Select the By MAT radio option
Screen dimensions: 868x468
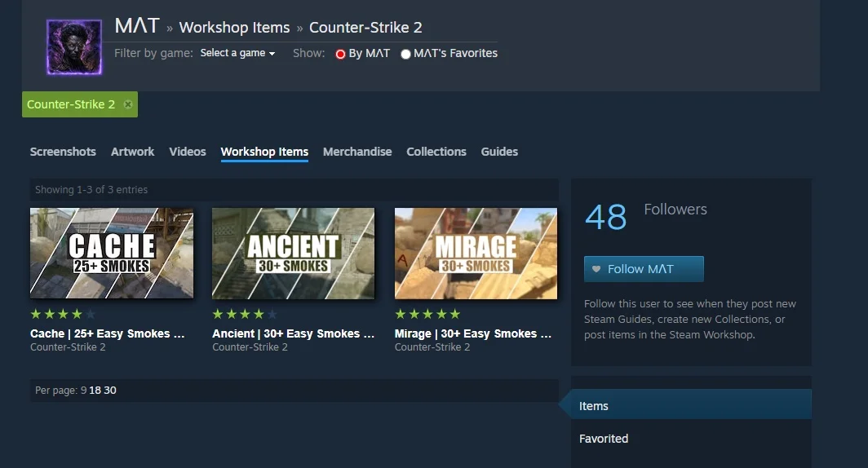tap(340, 54)
